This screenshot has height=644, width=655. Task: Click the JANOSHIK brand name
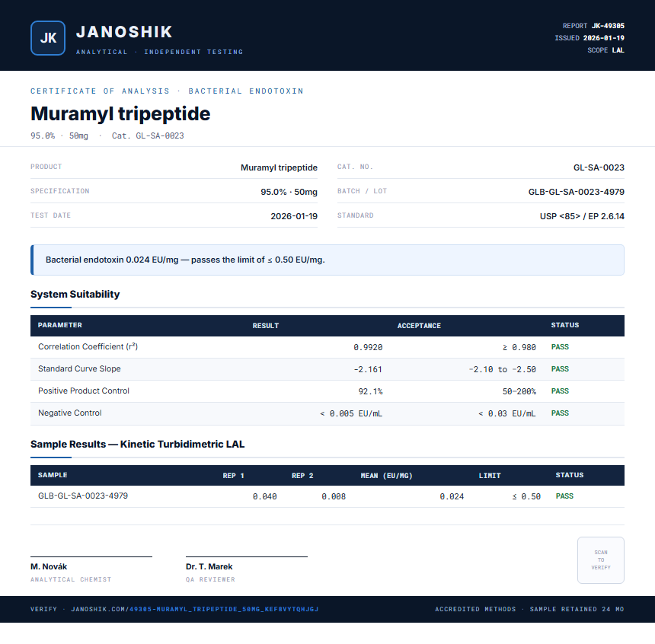tap(124, 32)
